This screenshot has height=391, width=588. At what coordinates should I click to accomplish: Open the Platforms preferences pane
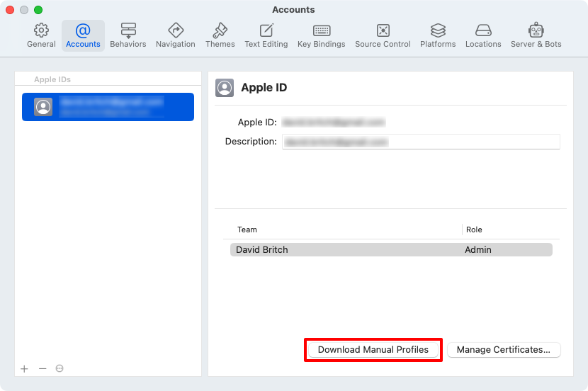coord(438,36)
